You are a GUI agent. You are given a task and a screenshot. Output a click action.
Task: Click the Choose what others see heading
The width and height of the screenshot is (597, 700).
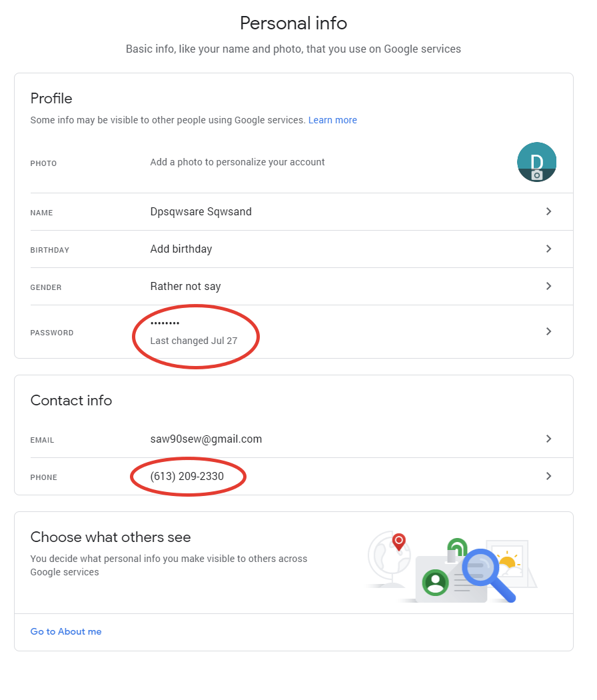pos(111,537)
